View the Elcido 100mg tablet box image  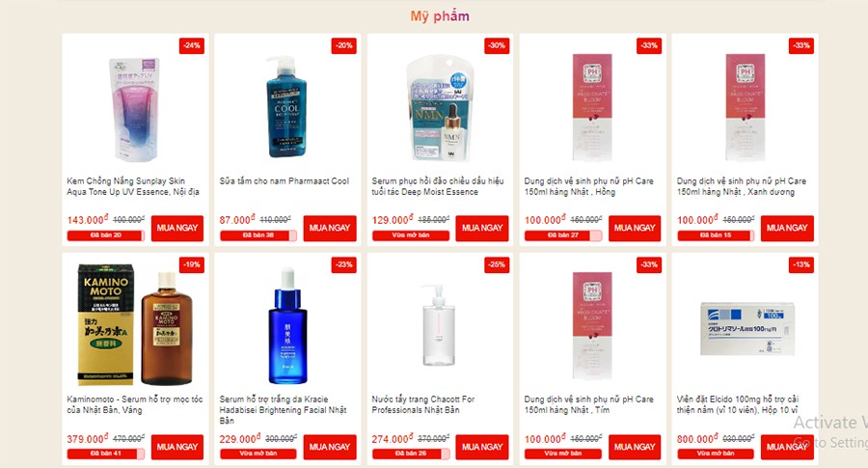(746, 328)
